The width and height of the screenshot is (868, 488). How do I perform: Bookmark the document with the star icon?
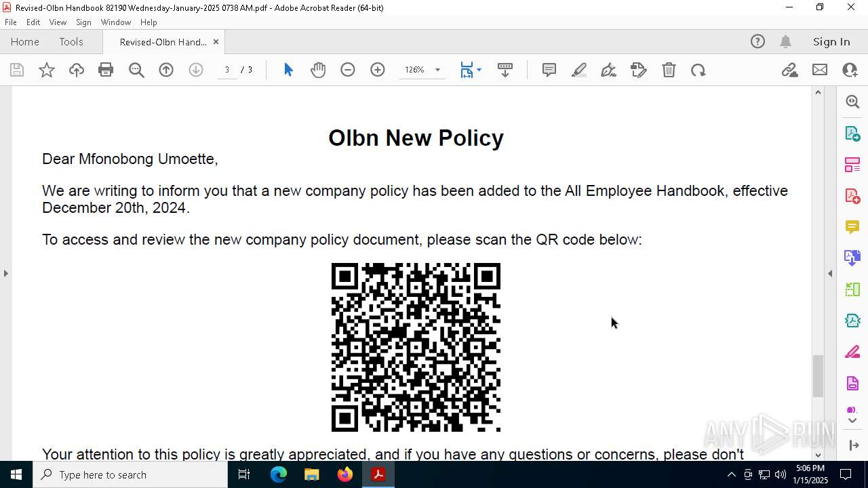tap(47, 70)
